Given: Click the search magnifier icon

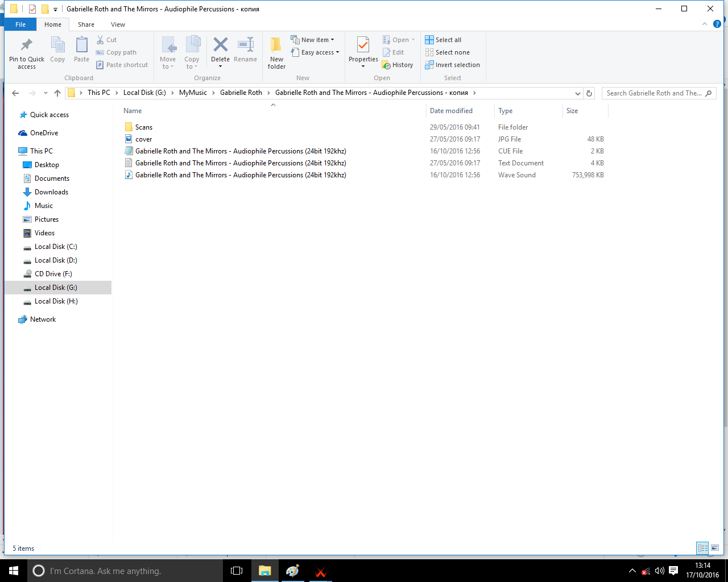Looking at the screenshot, I should pyautogui.click(x=709, y=93).
